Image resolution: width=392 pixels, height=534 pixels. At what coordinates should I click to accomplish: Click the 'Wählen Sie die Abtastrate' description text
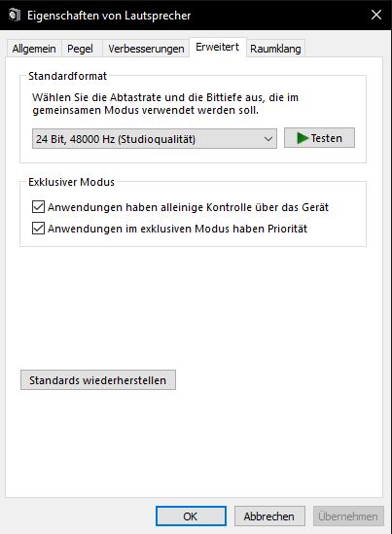pyautogui.click(x=165, y=104)
